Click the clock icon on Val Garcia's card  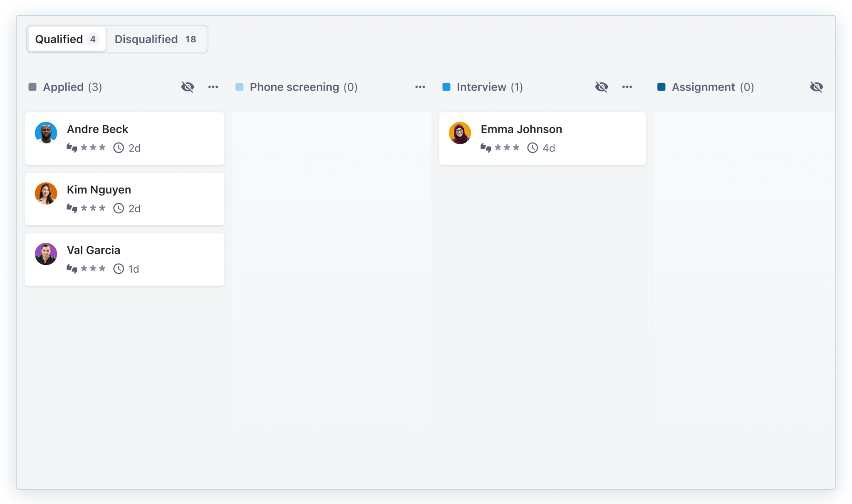[x=119, y=268]
